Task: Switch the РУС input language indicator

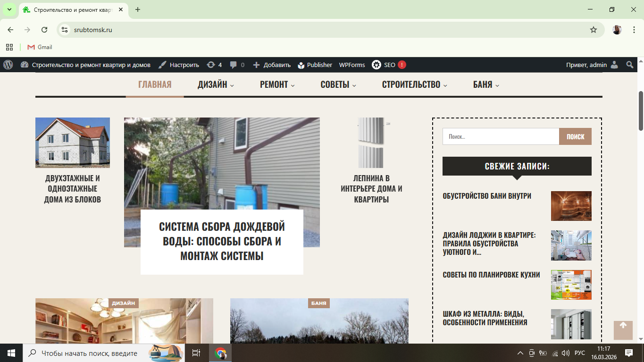Action: [x=580, y=353]
